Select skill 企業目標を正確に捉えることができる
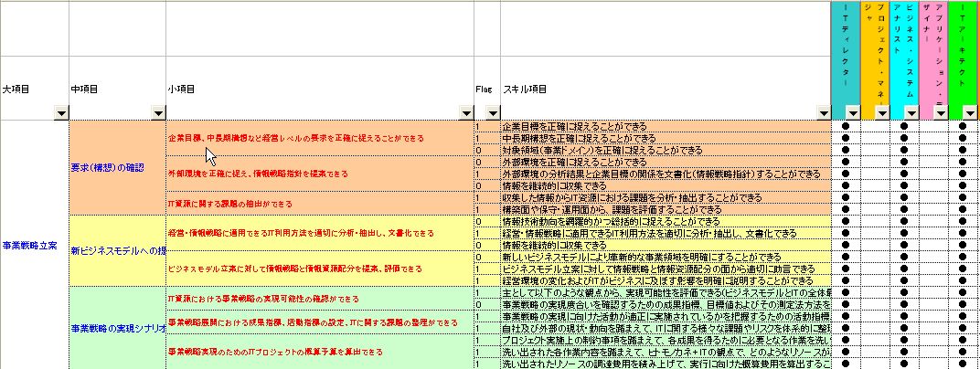 (x=666, y=126)
